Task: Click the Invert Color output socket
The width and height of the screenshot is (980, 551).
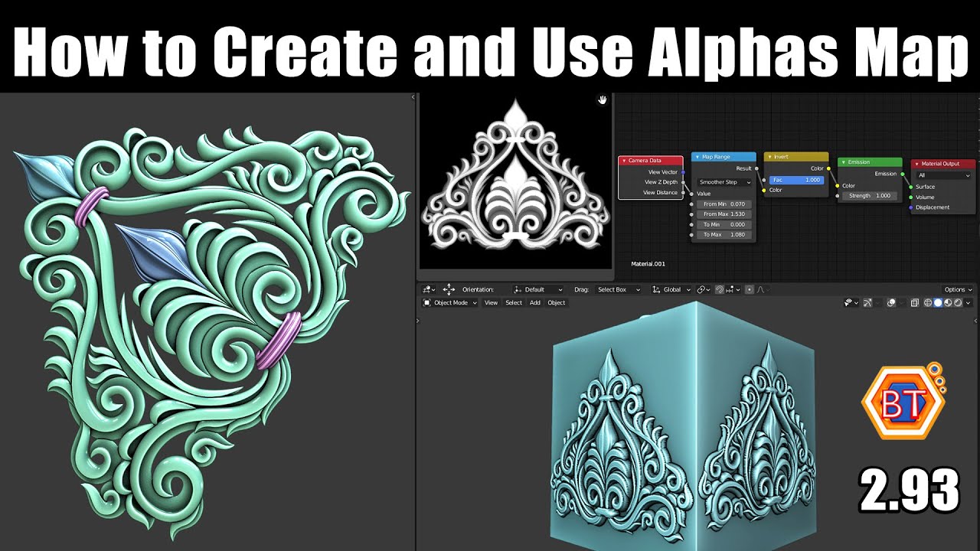Action: point(828,168)
